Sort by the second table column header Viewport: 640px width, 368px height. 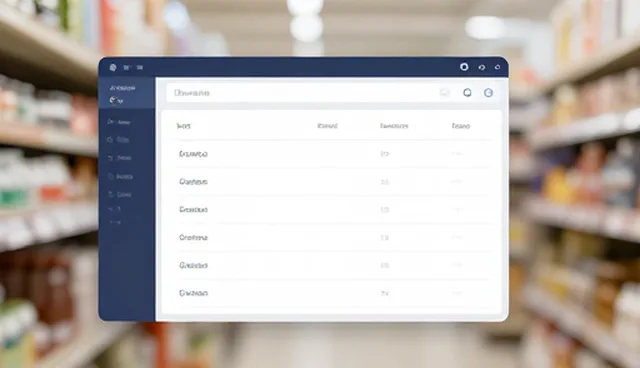(x=327, y=126)
